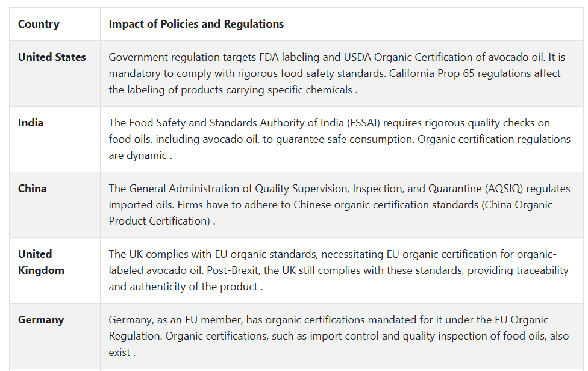The image size is (588, 371).
Task: Click the China Organic Product Certification text
Action: (x=330, y=213)
